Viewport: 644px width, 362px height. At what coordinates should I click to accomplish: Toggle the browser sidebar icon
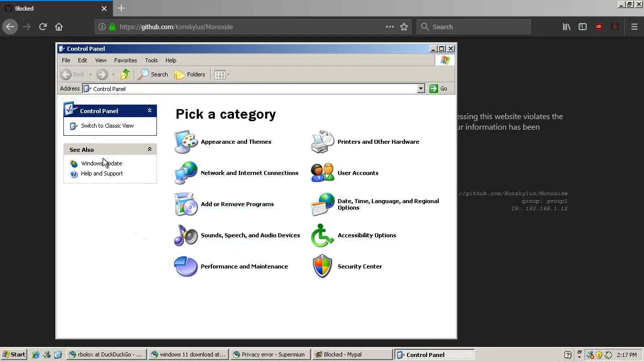[x=583, y=27]
